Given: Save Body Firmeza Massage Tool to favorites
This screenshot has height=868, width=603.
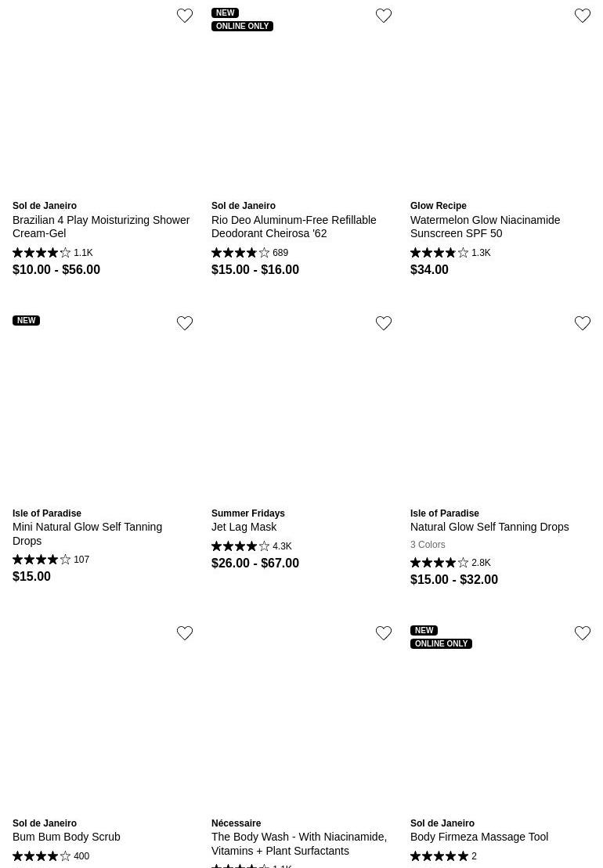Looking at the screenshot, I should pyautogui.click(x=583, y=633).
